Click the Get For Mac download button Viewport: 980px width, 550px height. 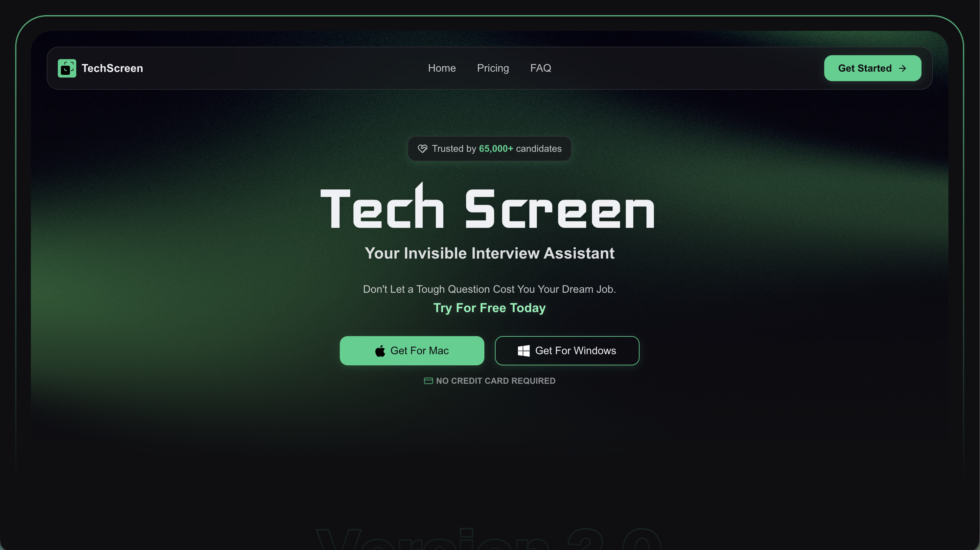pos(412,351)
